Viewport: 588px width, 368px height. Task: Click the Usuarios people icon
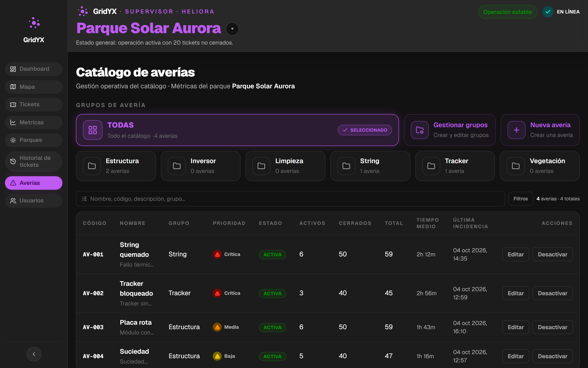point(13,201)
